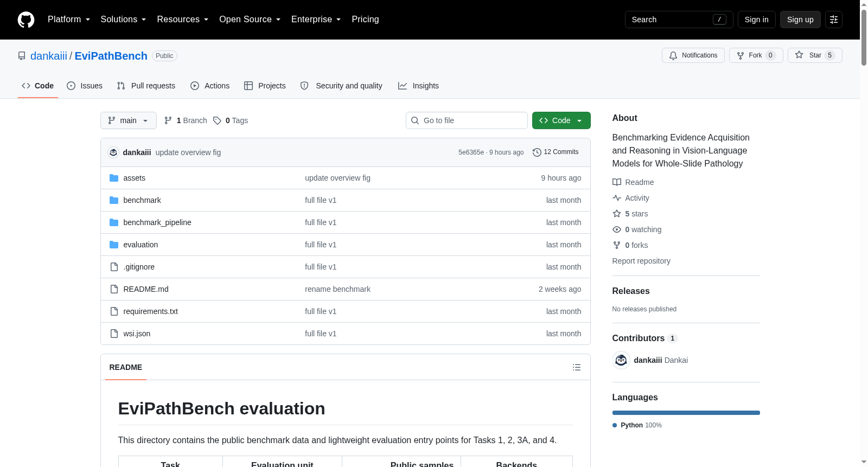Viewport: 868px width, 467px height.
Task: Click the assets folder icon
Action: (x=114, y=178)
